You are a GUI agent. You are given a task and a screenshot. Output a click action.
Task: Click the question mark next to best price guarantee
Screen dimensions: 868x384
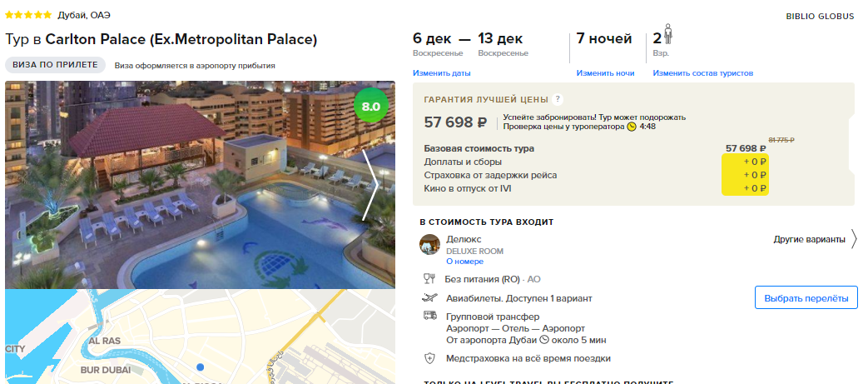tap(558, 100)
